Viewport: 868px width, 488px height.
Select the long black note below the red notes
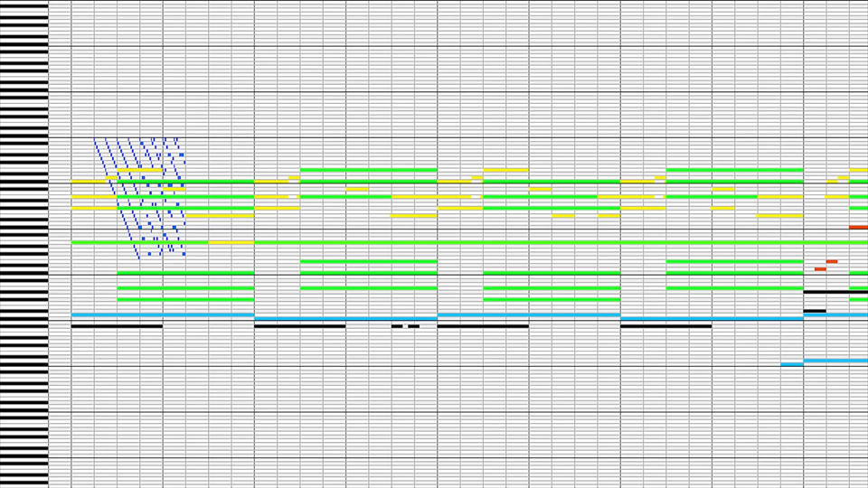click(x=835, y=292)
